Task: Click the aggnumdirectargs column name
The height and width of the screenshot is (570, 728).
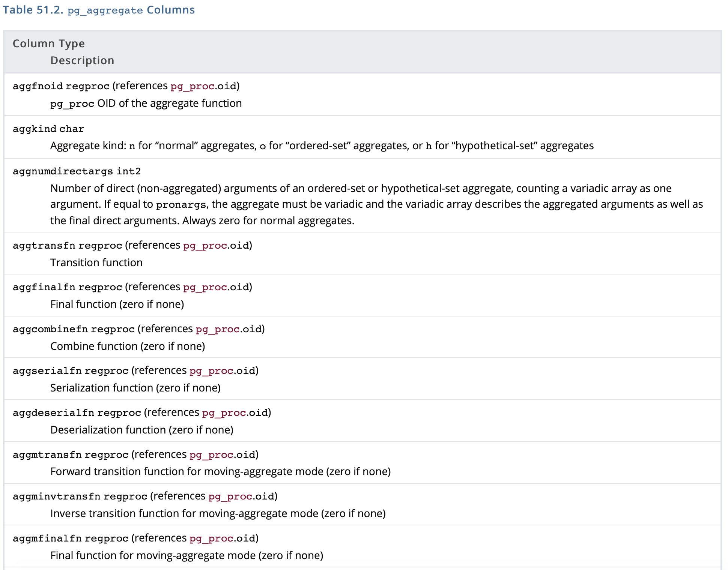Action: click(x=63, y=171)
